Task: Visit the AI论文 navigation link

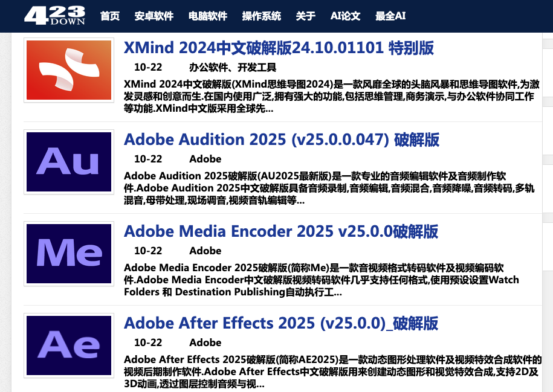Action: (x=345, y=16)
